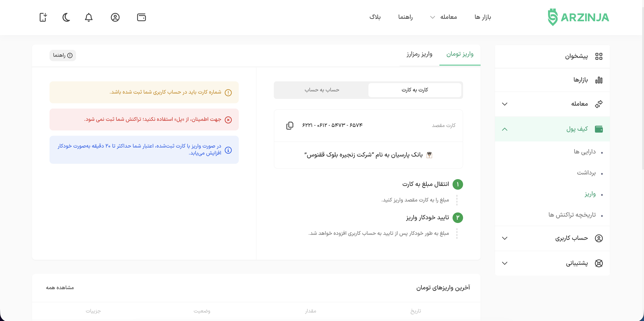The image size is (644, 321).
Task: Open the wallet icon in header
Action: pyautogui.click(x=142, y=17)
